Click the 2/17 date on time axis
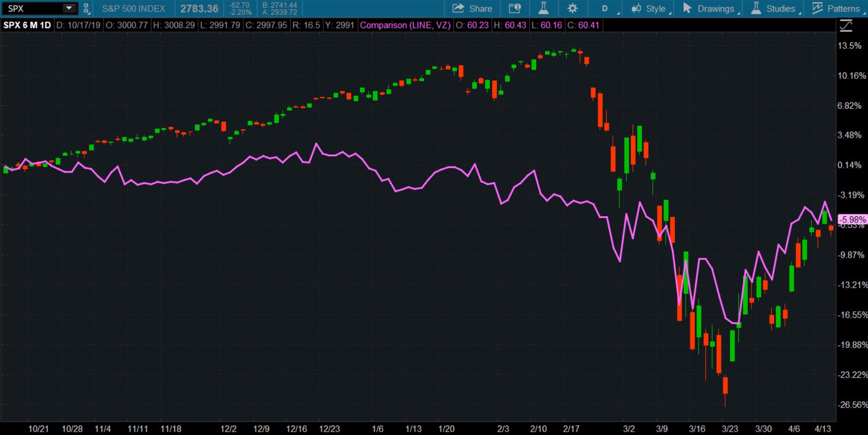868x435 pixels. click(571, 429)
